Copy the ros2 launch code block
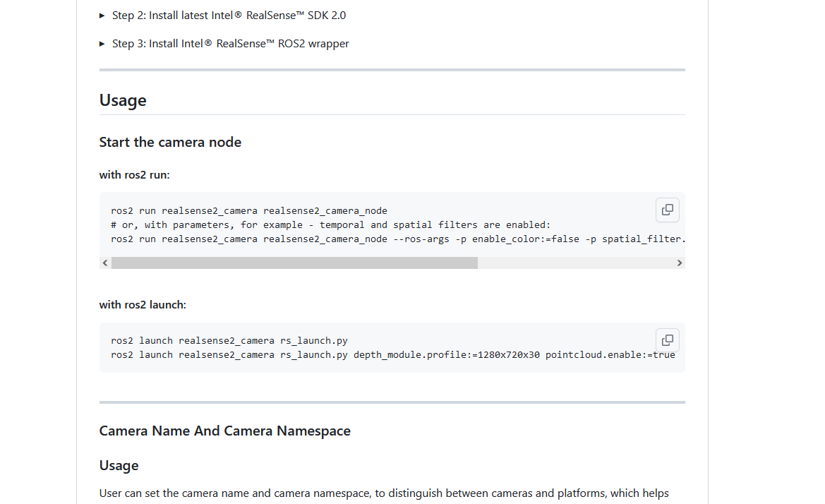The image size is (825, 504). click(667, 340)
